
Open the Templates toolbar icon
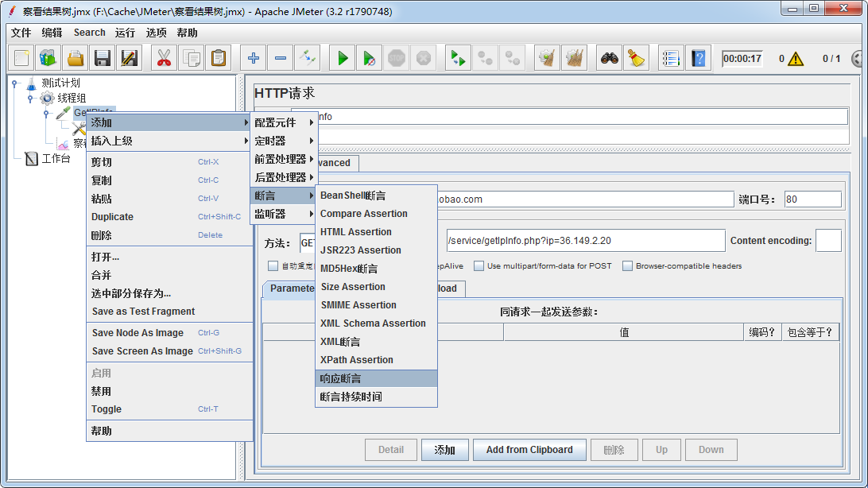pos(48,58)
